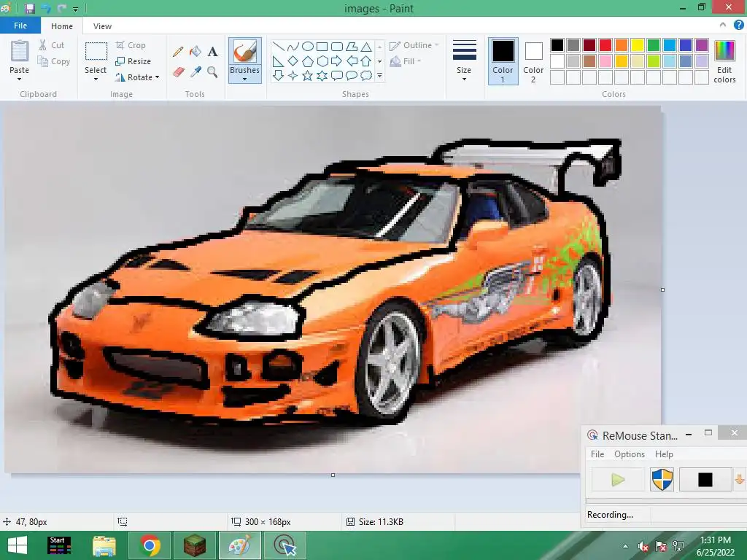Click the Brushes tool icon
This screenshot has height=560, width=747.
245,52
